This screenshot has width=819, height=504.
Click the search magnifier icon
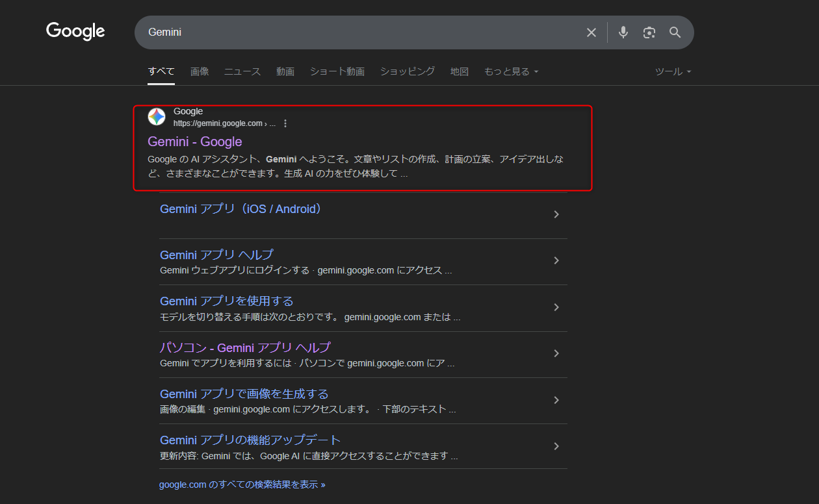675,32
